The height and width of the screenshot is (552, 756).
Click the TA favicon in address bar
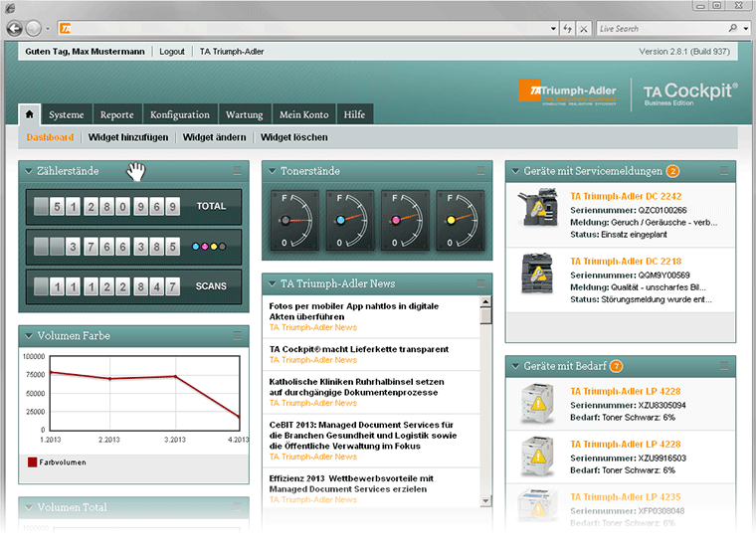pos(65,29)
